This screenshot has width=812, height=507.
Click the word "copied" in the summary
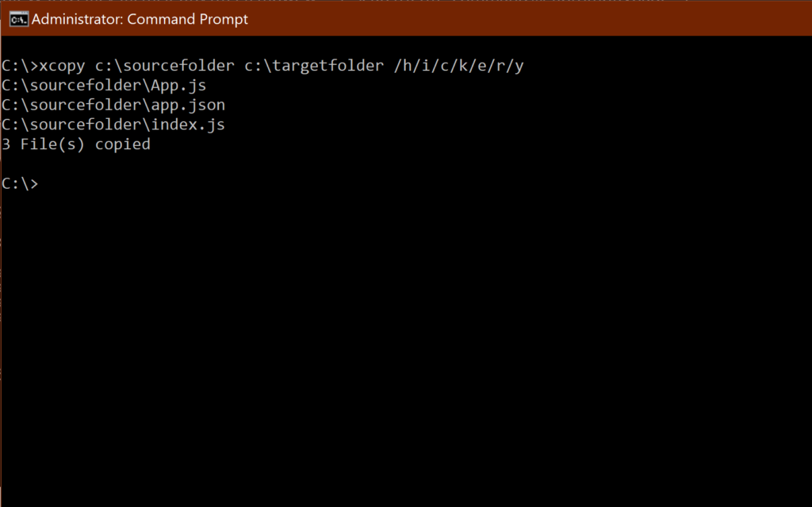click(123, 144)
